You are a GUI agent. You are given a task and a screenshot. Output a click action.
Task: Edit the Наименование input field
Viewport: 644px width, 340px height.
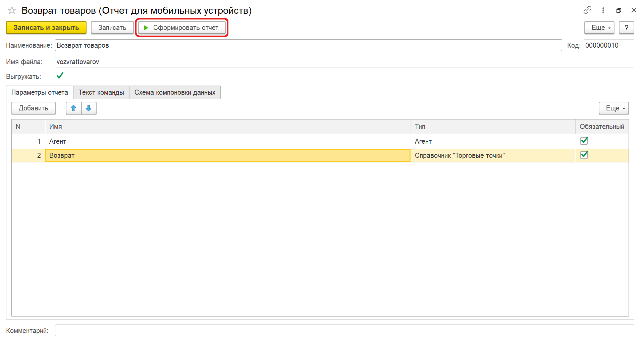tap(308, 45)
